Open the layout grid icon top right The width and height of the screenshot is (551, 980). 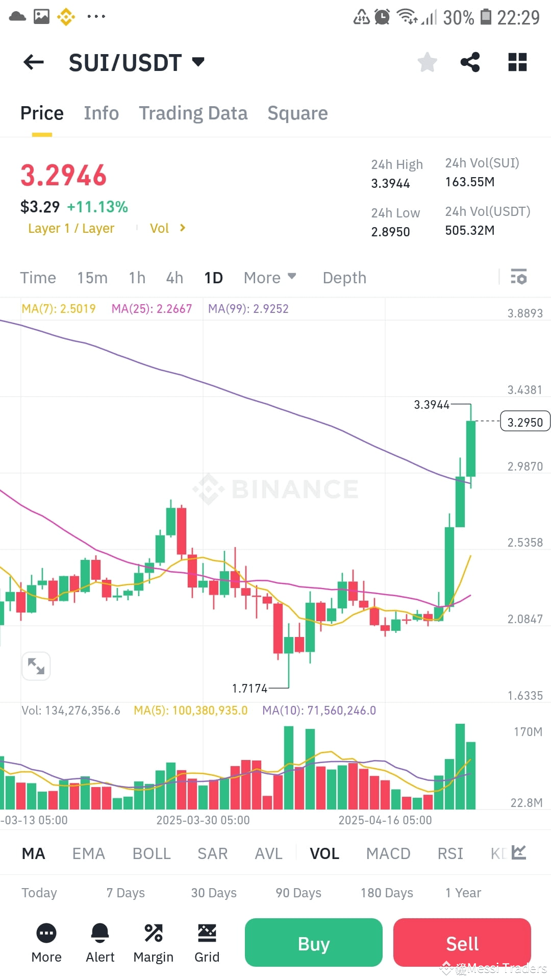[x=517, y=62]
